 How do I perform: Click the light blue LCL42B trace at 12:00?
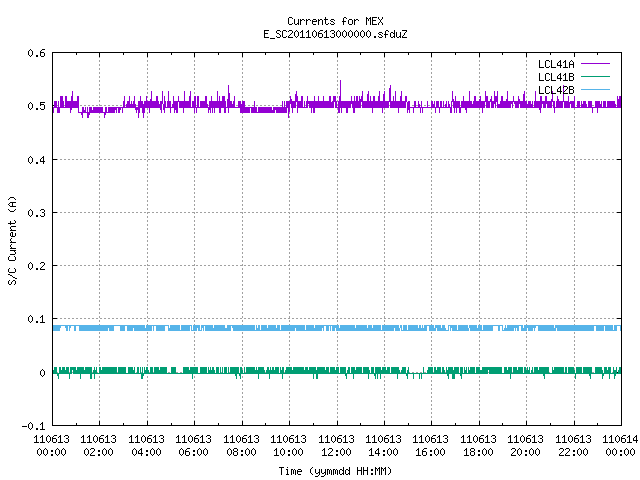[337, 328]
